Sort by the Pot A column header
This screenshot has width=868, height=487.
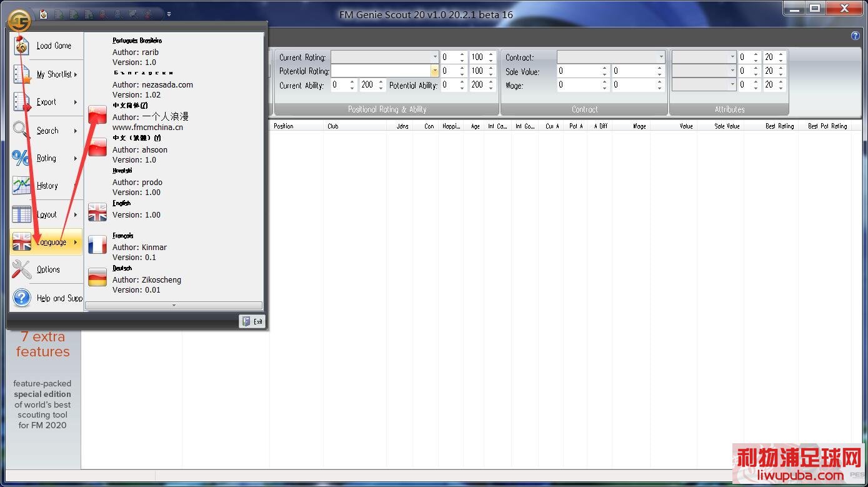tap(576, 126)
